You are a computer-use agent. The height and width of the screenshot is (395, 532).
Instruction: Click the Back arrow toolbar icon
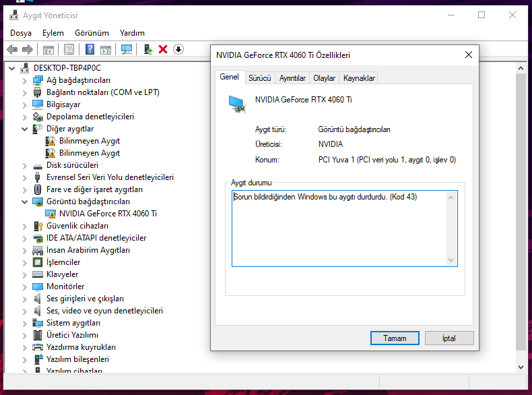(12, 50)
